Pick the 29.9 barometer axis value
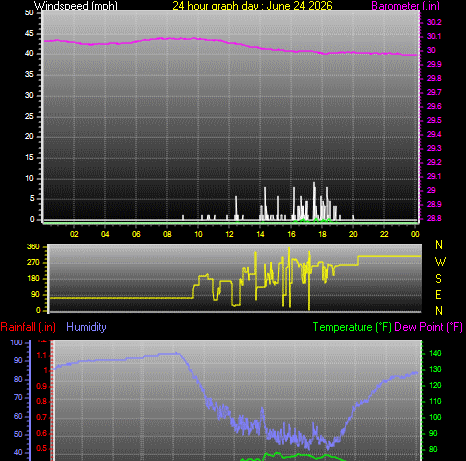This screenshot has height=461, width=466. click(434, 64)
